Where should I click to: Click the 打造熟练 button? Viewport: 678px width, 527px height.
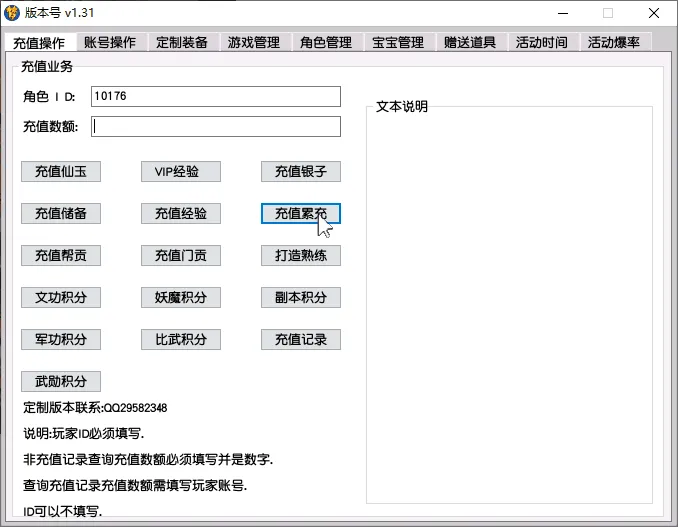[301, 255]
